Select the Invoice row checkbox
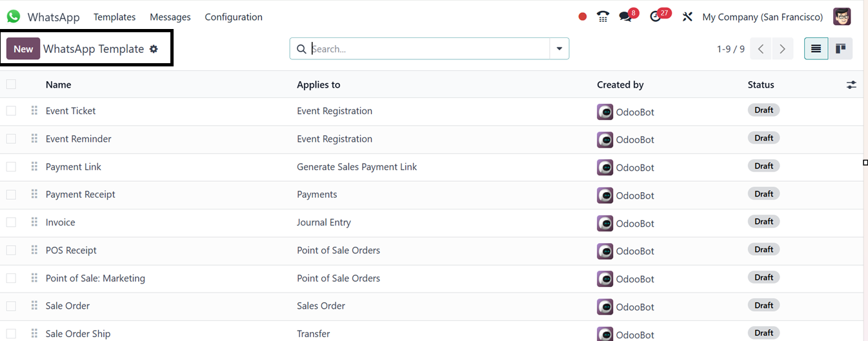The height and width of the screenshot is (341, 868). click(11, 222)
